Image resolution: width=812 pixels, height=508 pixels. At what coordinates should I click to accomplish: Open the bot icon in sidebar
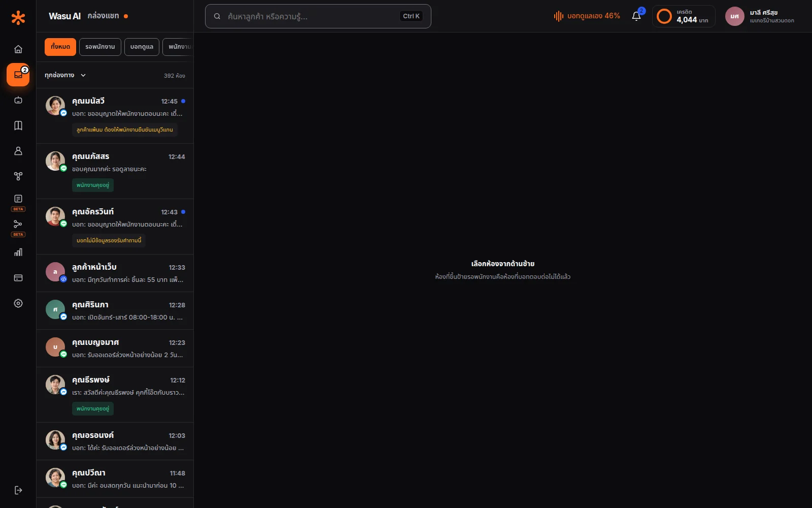(x=18, y=100)
